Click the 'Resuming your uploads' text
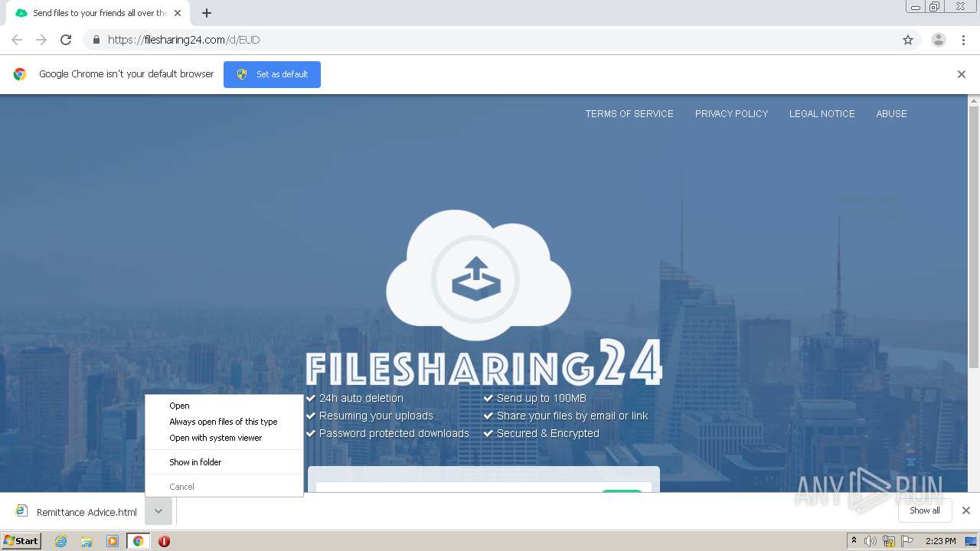 [376, 416]
